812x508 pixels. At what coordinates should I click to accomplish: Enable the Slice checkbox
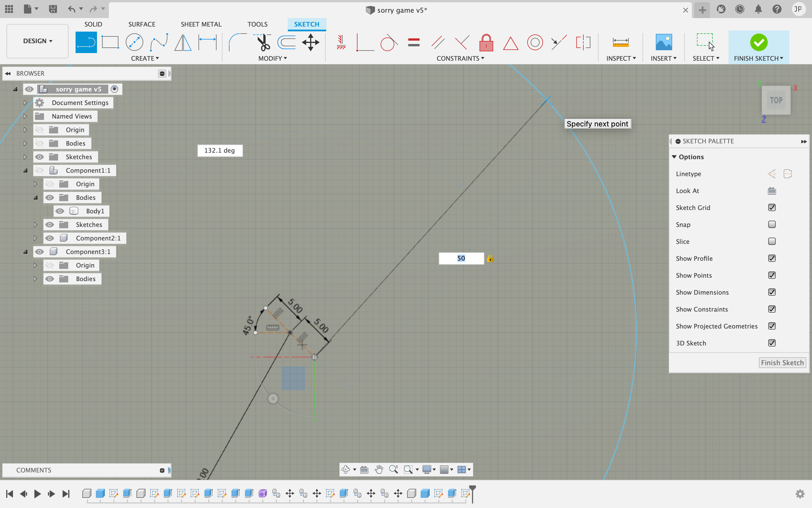772,241
